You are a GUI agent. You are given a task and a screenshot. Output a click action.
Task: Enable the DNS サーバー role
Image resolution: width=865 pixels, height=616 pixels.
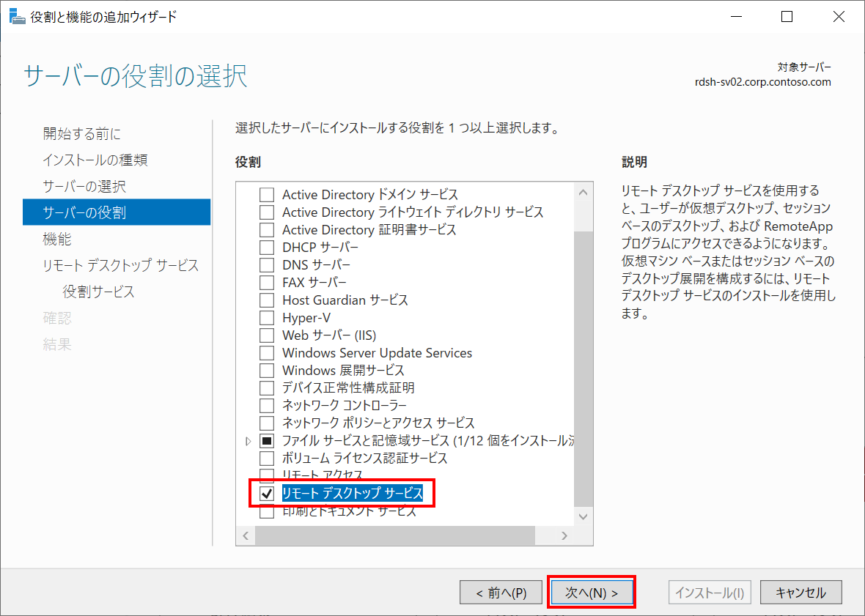point(268,264)
